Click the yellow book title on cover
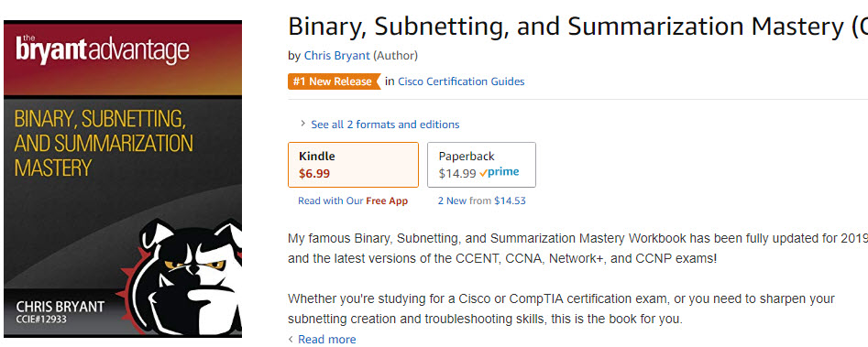Viewport: 868px width, 347px height. pos(104,143)
